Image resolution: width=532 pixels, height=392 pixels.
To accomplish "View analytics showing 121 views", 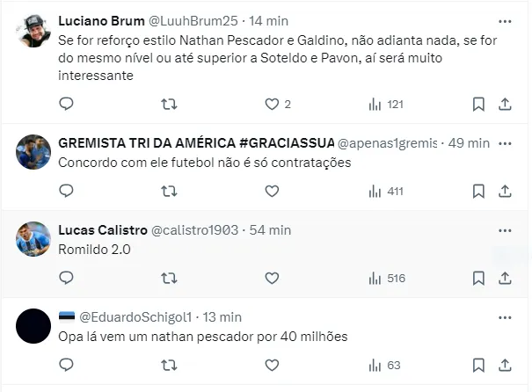I will click(386, 104).
